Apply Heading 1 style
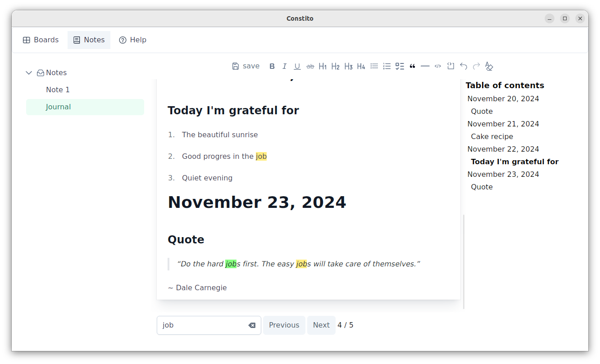 coord(323,66)
